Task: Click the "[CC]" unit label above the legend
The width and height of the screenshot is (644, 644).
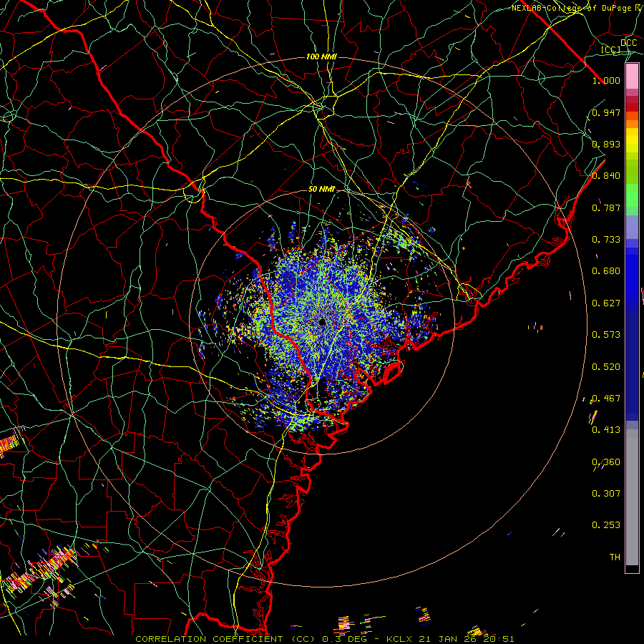Action: point(611,49)
